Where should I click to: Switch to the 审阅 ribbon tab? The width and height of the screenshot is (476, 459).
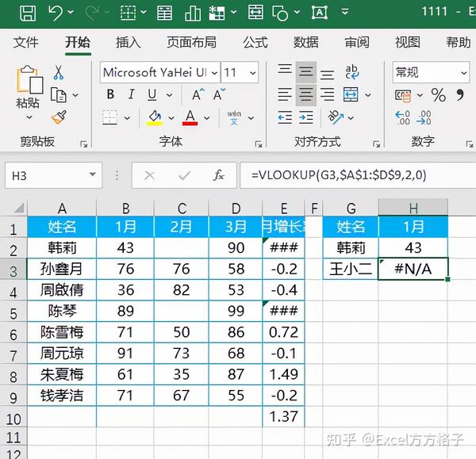357,42
